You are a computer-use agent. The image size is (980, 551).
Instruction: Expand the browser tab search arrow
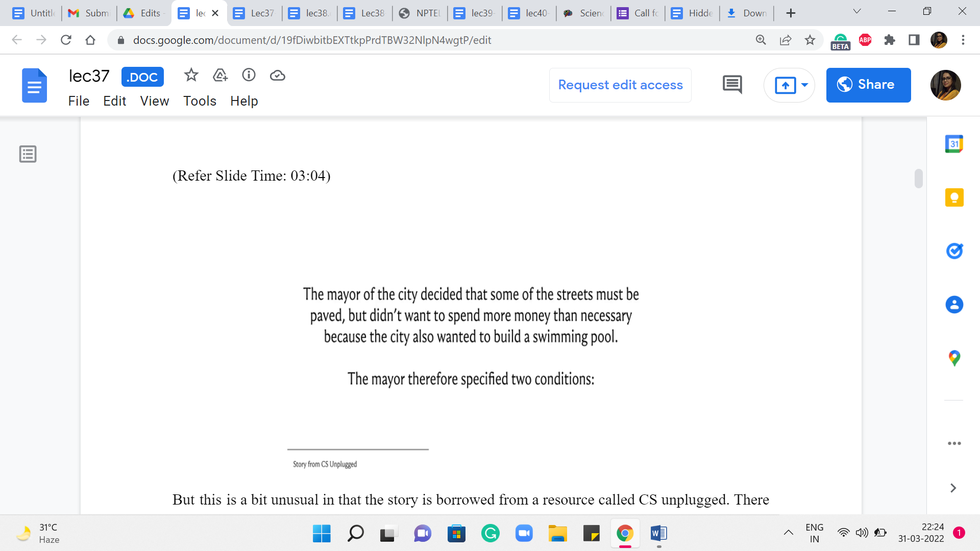[857, 12]
